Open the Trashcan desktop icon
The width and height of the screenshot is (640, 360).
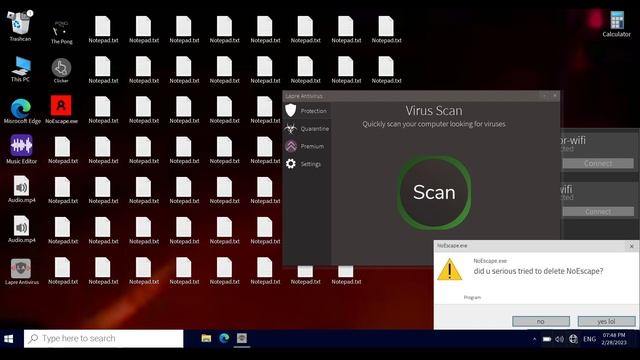coord(20,26)
